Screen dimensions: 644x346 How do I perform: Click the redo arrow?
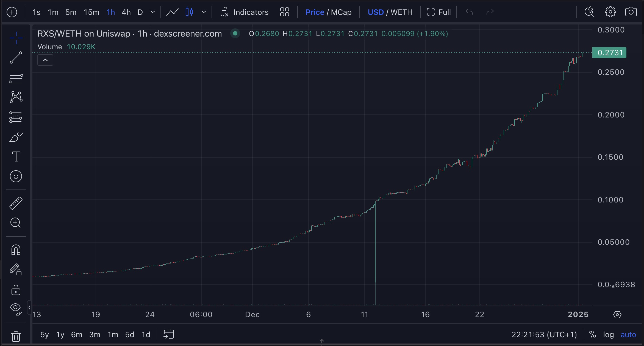pos(490,12)
